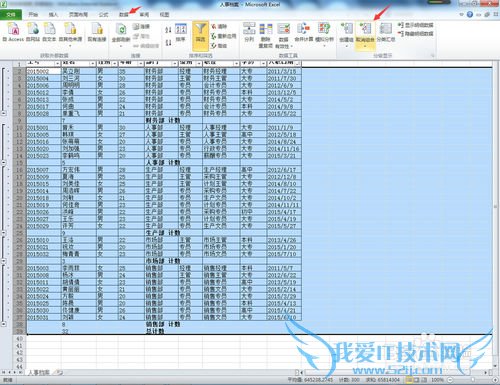Screen dimensions: 500x385
Task: Open Advanced filter options
Action: pos(219,46)
